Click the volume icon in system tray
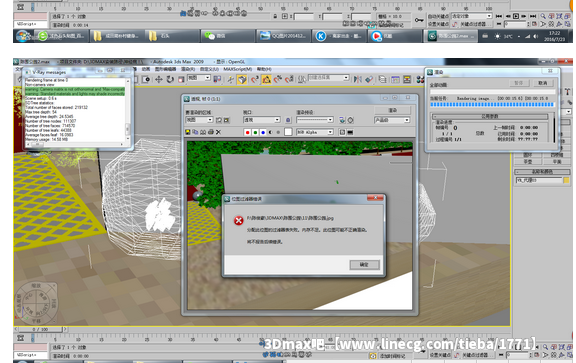The height and width of the screenshot is (363, 576). click(x=535, y=36)
